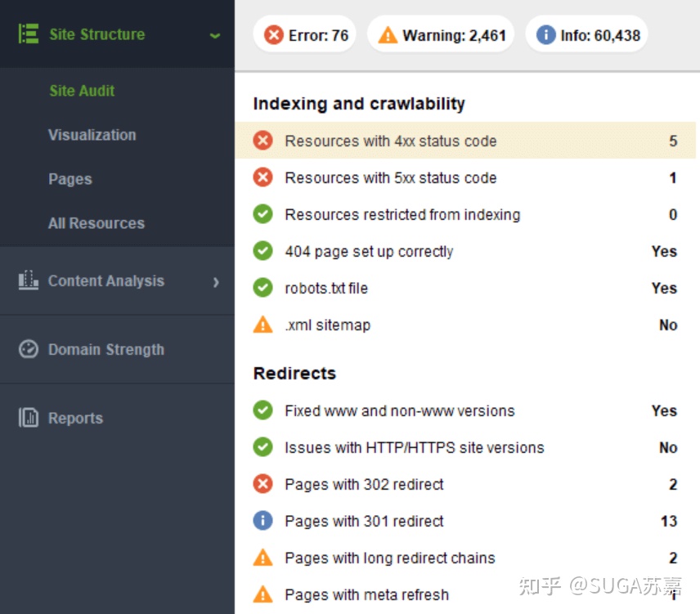
Task: Open the Pages menu item
Action: (70, 179)
